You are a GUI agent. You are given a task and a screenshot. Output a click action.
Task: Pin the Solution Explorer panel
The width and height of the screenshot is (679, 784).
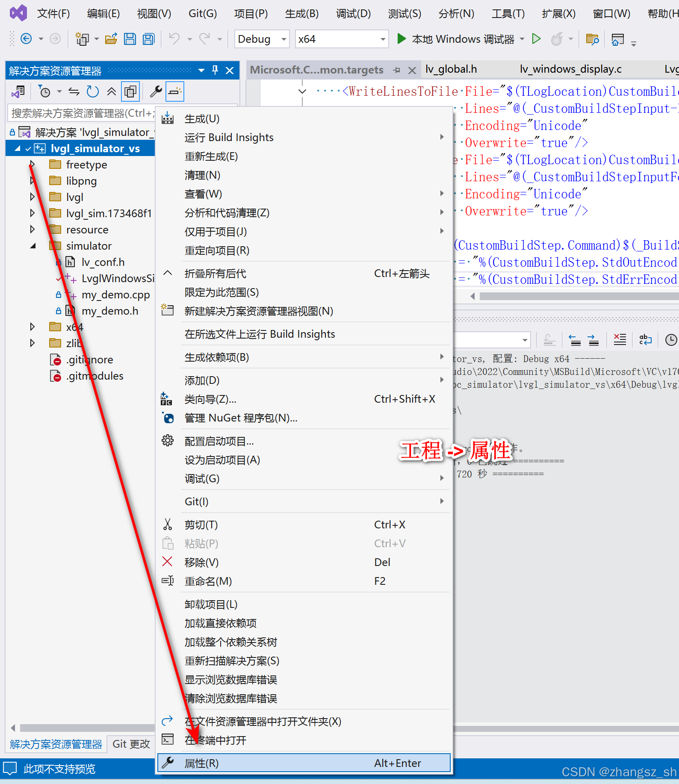[x=215, y=70]
